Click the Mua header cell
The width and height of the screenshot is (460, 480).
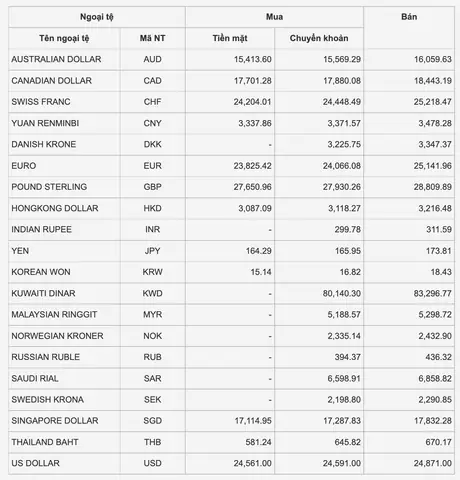(274, 17)
